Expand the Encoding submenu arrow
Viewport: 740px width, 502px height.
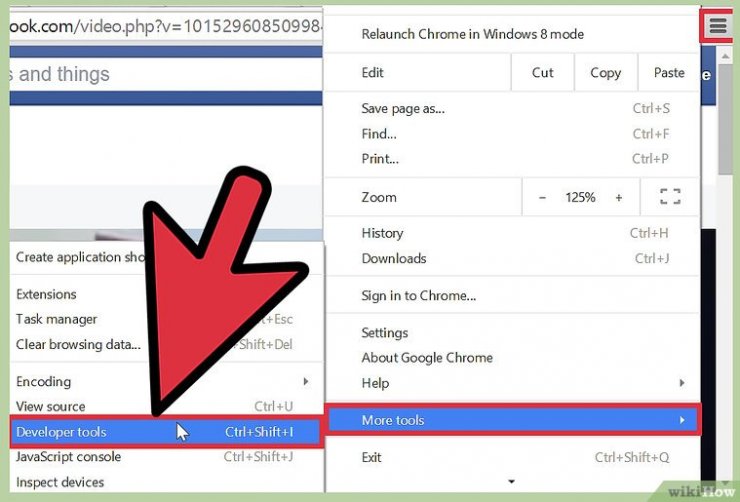coord(306,381)
